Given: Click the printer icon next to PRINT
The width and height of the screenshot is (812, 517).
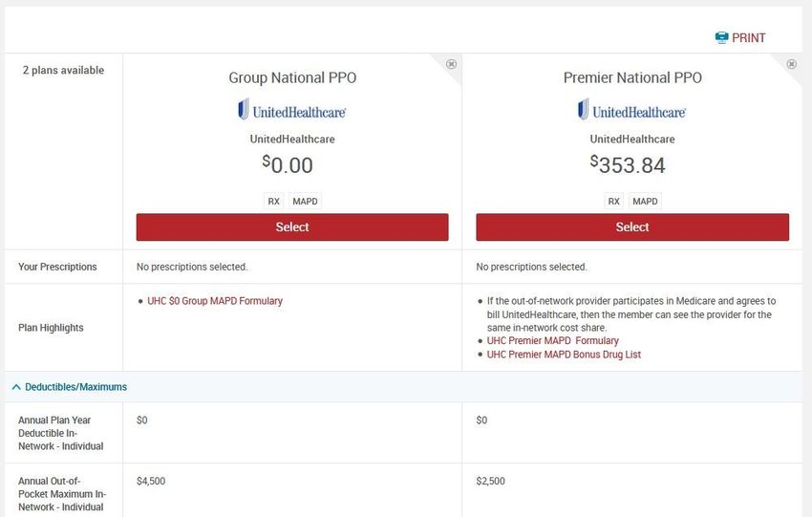Looking at the screenshot, I should (x=721, y=38).
